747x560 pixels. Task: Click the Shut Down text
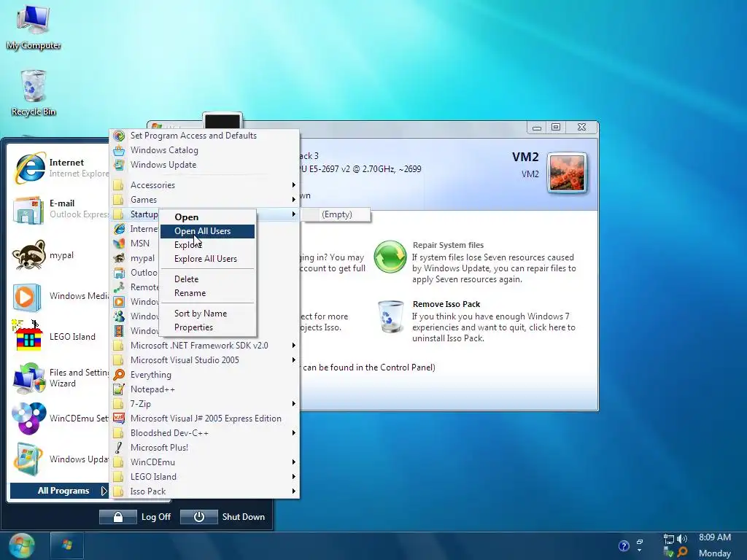point(244,517)
